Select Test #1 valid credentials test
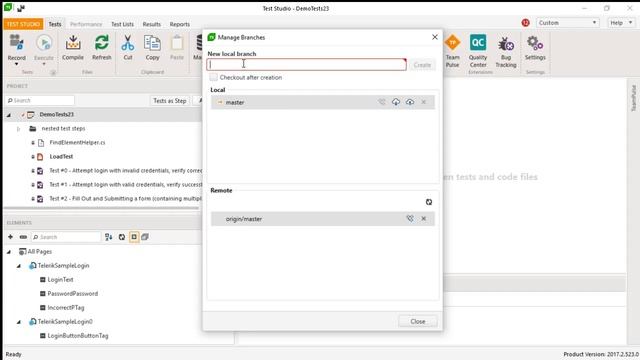Screen dimensions: 640x360 [x=126, y=184]
